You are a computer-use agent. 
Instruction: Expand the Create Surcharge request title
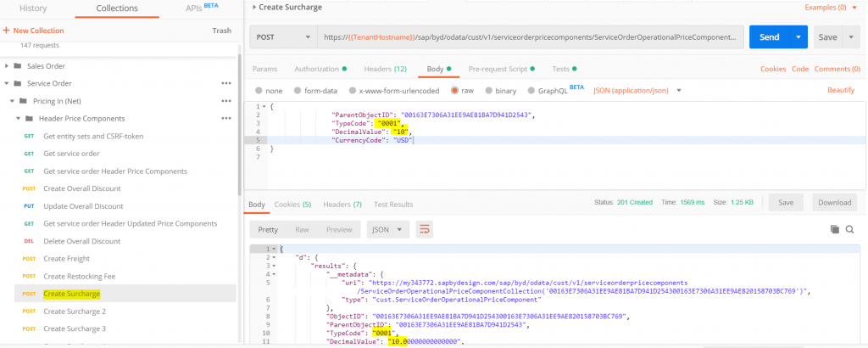point(254,7)
